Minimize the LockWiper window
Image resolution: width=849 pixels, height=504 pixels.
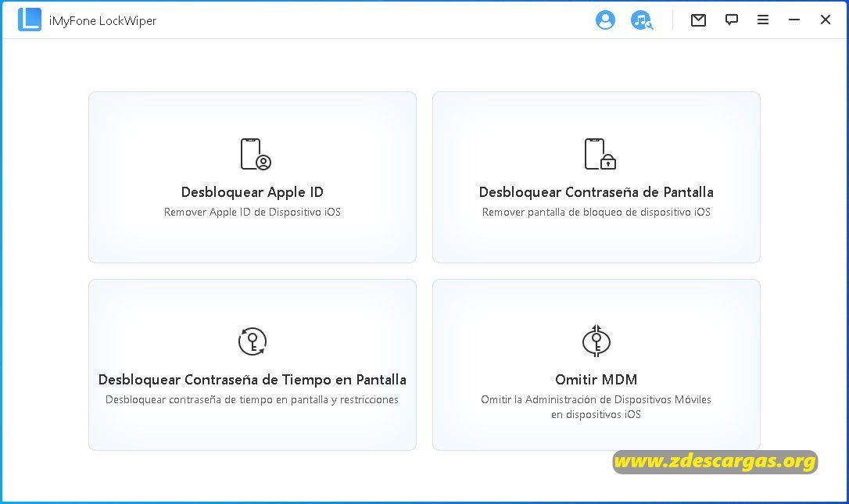pos(794,20)
